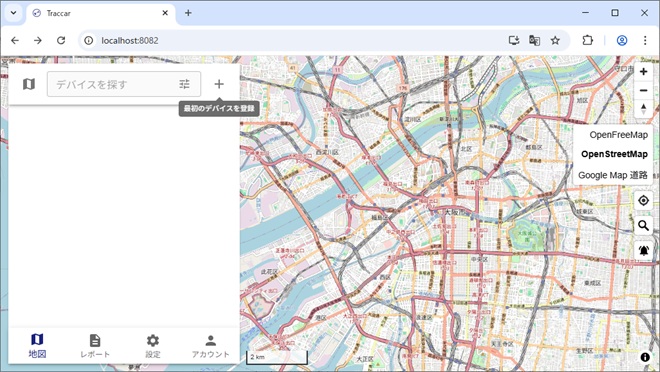Select OpenStreetMap layer
This screenshot has width=660, height=372.
[x=614, y=154]
